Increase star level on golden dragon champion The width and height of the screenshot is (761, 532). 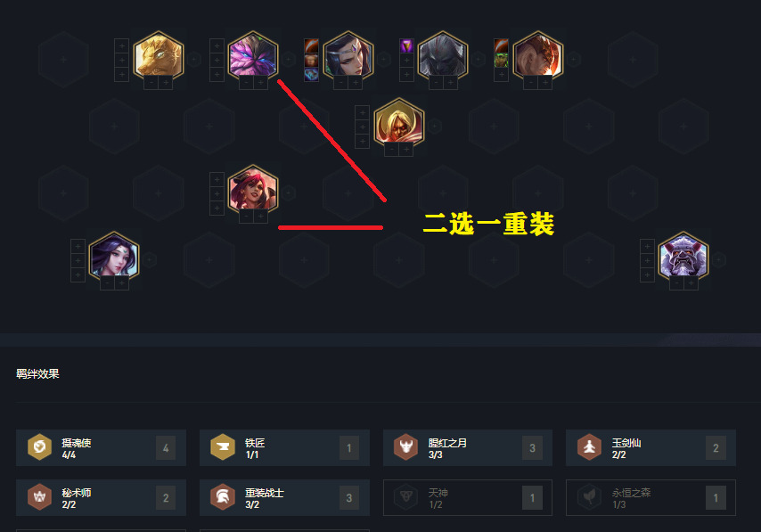coord(166,83)
